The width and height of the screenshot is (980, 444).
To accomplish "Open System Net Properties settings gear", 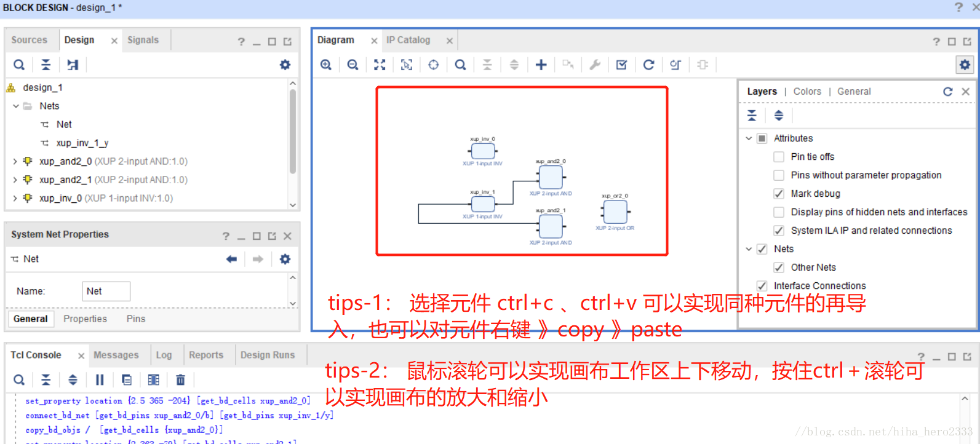I will 285,260.
